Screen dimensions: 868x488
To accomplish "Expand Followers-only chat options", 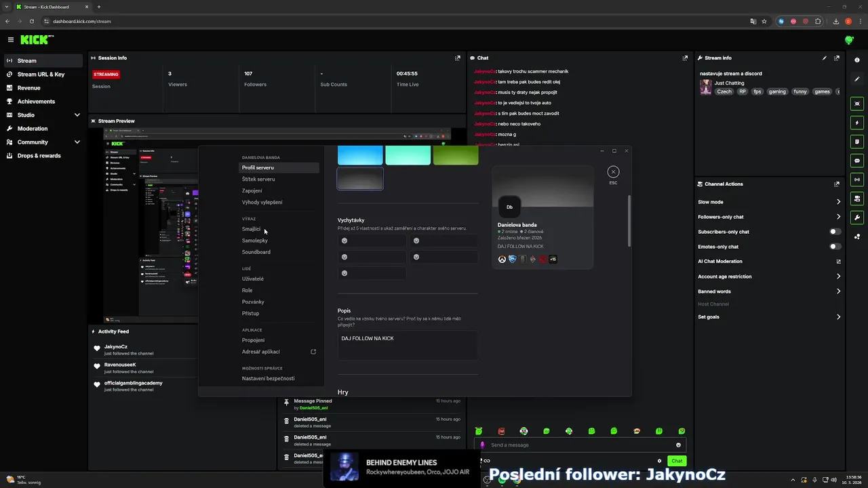I will [838, 217].
